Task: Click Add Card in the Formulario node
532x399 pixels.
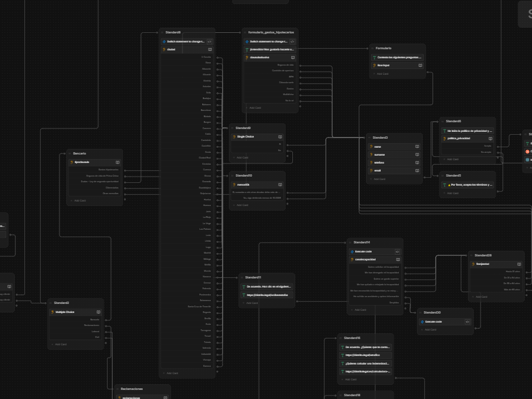Action: tap(383, 74)
